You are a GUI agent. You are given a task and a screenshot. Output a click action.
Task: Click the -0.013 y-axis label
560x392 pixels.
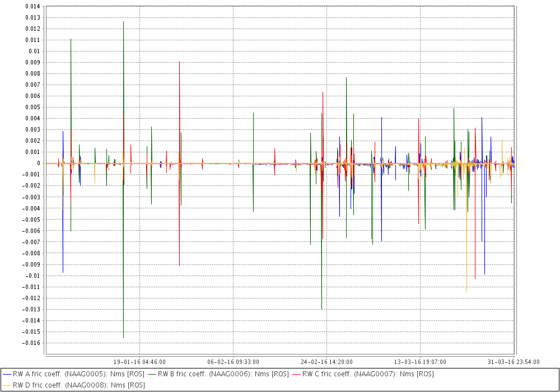[x=31, y=310]
